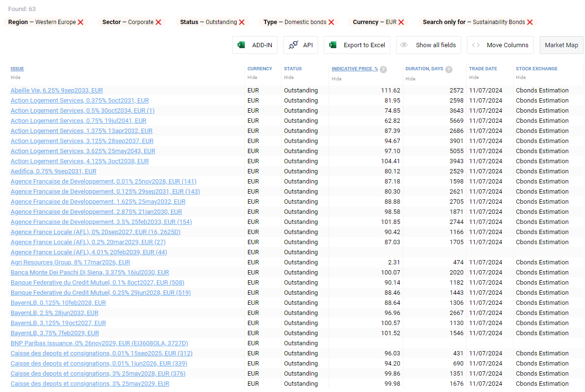Open the Excel ADD-IN button
585x392 pixels.
255,45
